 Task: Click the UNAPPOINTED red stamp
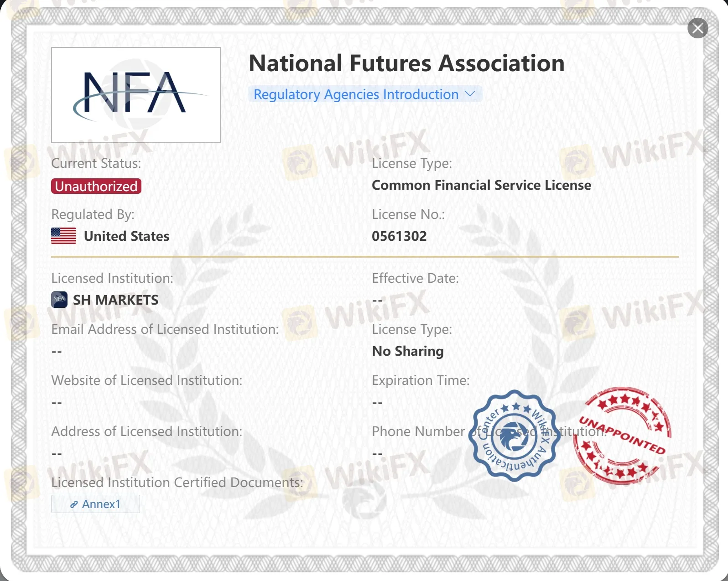(x=622, y=435)
